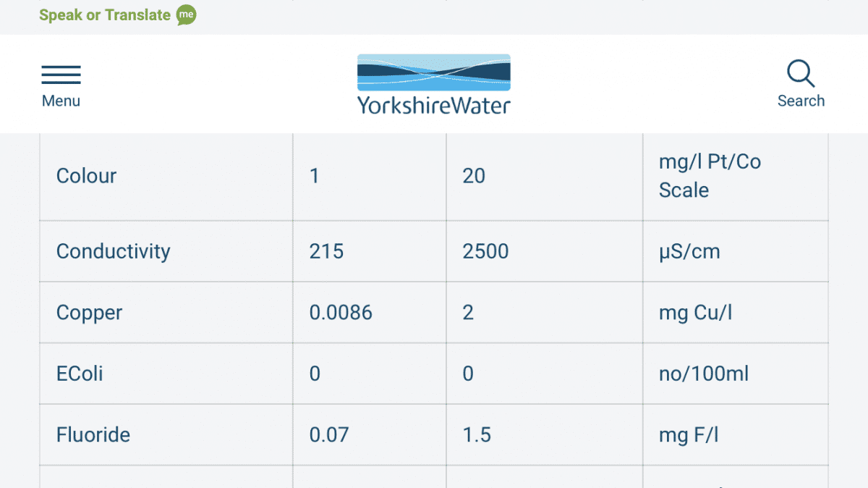This screenshot has height=488, width=868.
Task: Click the green 'me' speech bubble icon
Action: point(187,15)
